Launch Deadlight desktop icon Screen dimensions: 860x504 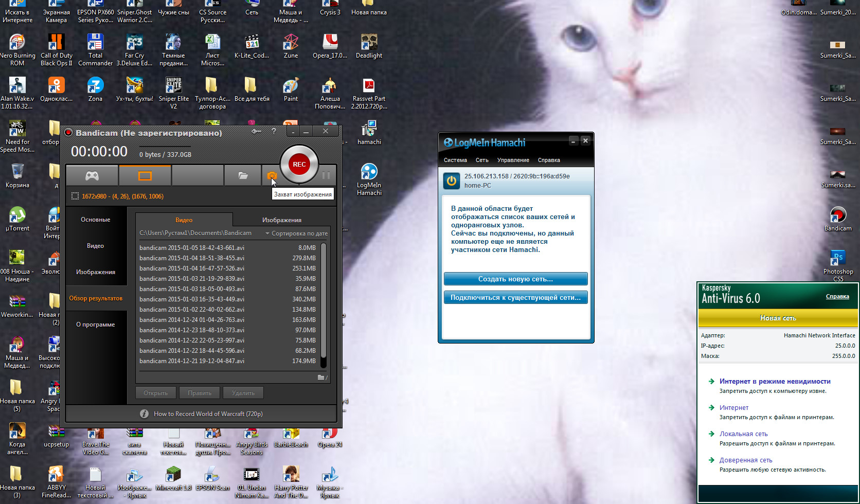[x=369, y=46]
